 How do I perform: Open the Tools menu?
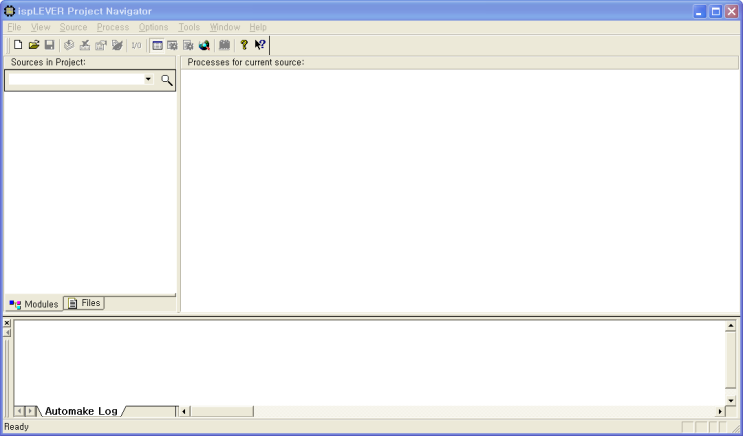pyautogui.click(x=189, y=27)
